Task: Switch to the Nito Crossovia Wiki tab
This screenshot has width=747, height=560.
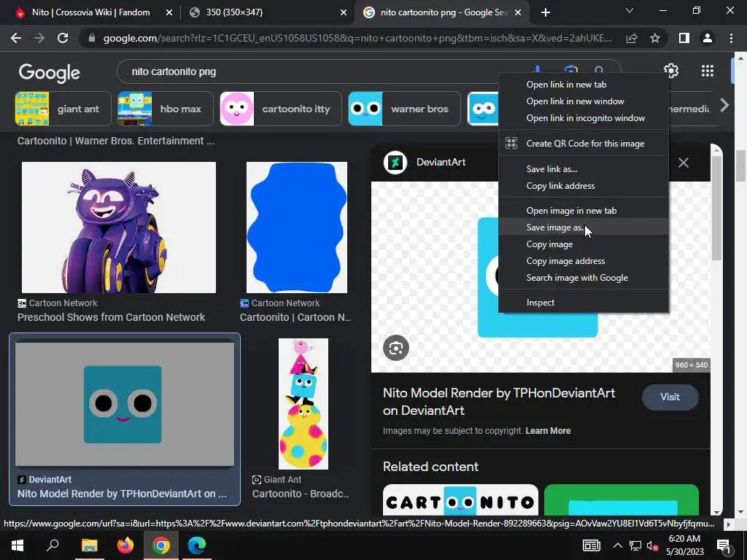Action: (90, 12)
